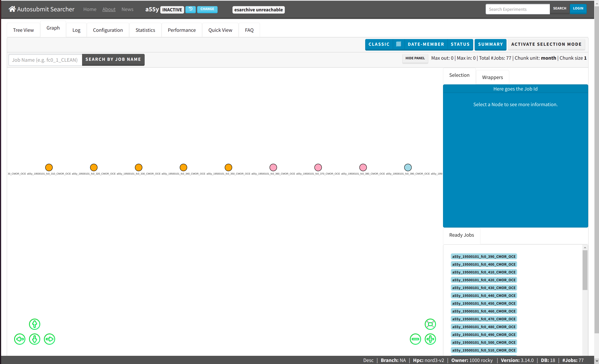Open the About navigation link
Image resolution: width=599 pixels, height=364 pixels.
[x=109, y=9]
